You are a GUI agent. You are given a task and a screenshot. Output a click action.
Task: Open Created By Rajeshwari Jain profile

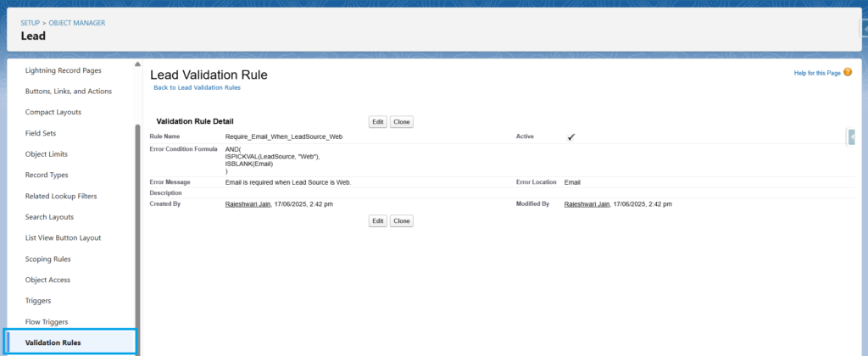coord(248,204)
